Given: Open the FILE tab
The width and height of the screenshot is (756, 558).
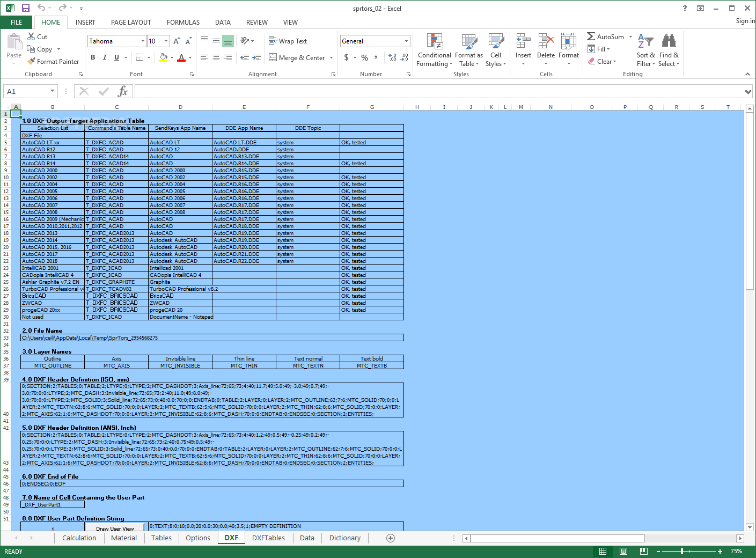Looking at the screenshot, I should pyautogui.click(x=17, y=22).
